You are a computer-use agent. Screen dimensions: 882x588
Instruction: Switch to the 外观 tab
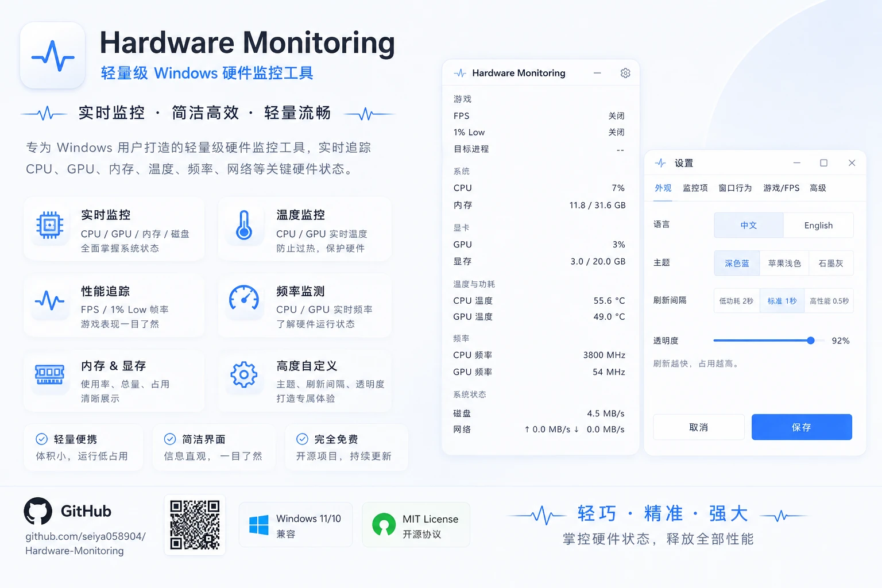(663, 188)
